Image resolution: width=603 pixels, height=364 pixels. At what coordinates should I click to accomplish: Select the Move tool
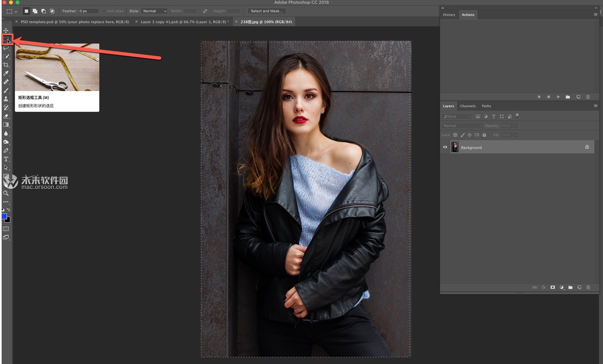tap(6, 31)
